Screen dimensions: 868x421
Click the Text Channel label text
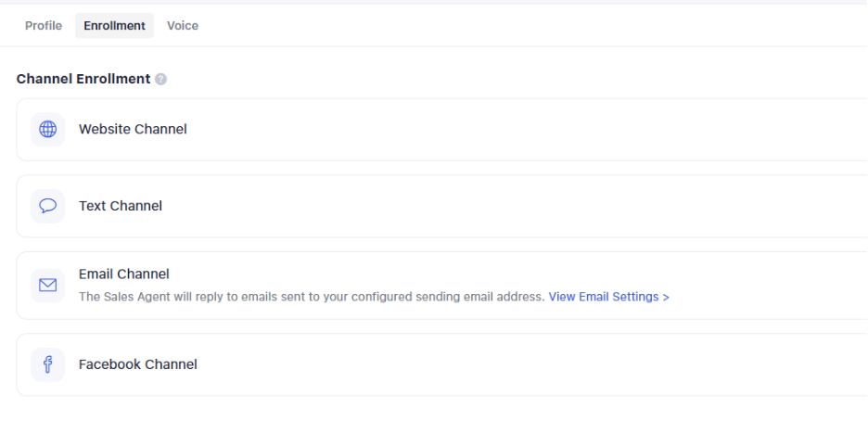tap(121, 206)
